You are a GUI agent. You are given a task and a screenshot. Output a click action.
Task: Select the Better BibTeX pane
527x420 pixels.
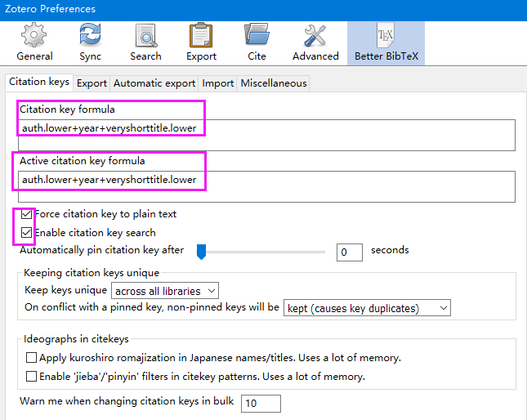(386, 43)
